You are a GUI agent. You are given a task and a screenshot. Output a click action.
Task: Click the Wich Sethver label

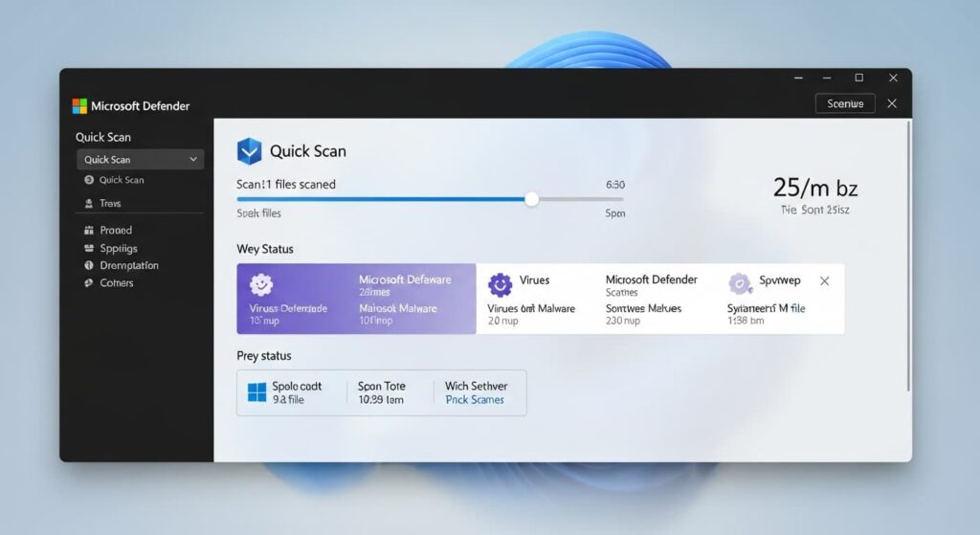tap(477, 387)
